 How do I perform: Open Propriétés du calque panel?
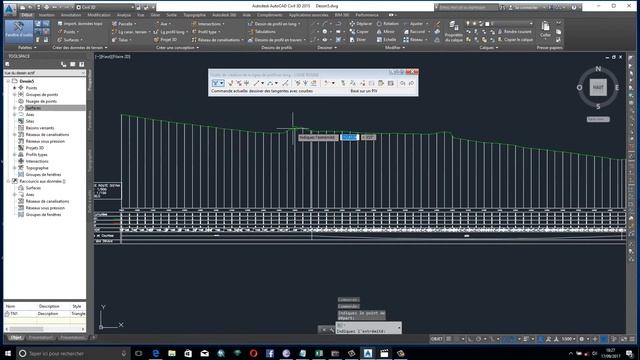tap(453, 31)
